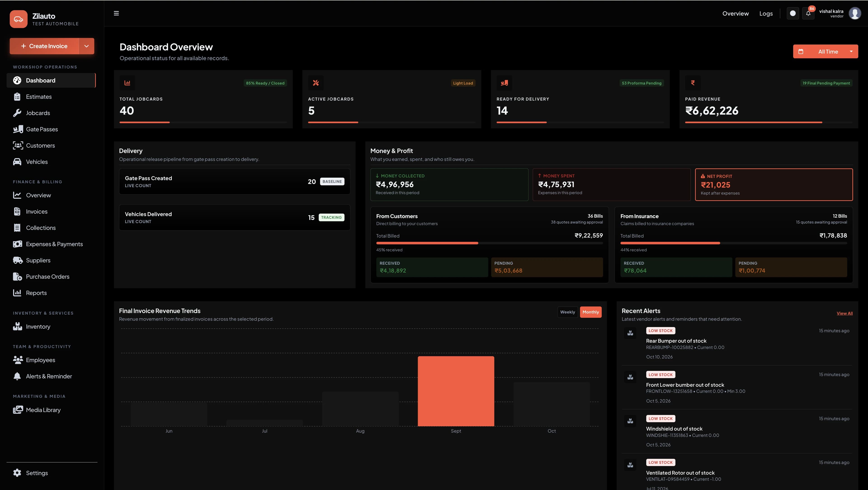Click the Suppliers truck icon in sidebar
Screen dimensions: 868x490
coord(18,260)
